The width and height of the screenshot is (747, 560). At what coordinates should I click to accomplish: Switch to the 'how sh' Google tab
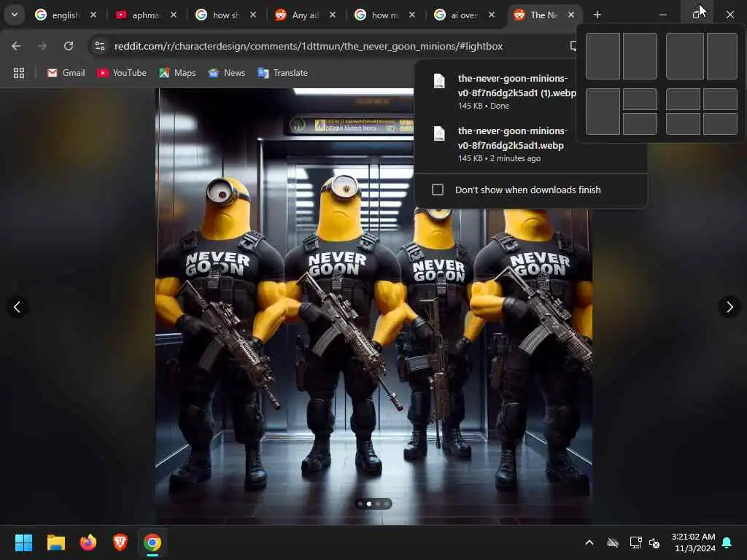pyautogui.click(x=218, y=15)
